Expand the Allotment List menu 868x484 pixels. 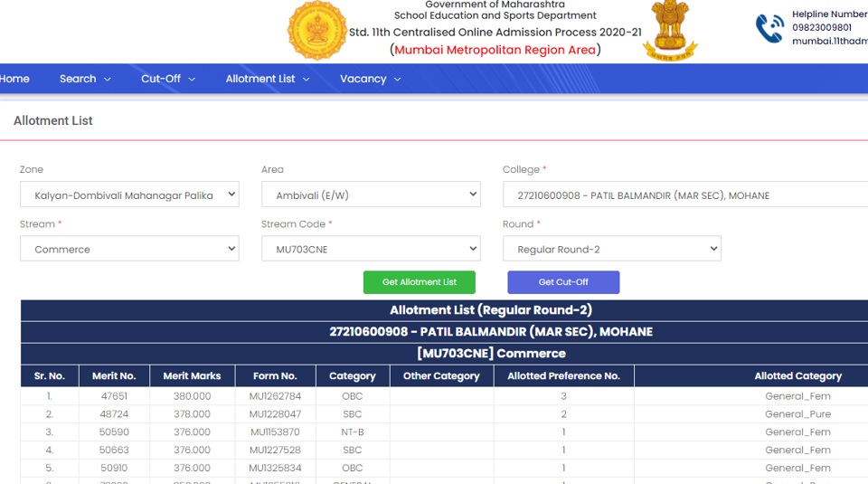[x=268, y=79]
